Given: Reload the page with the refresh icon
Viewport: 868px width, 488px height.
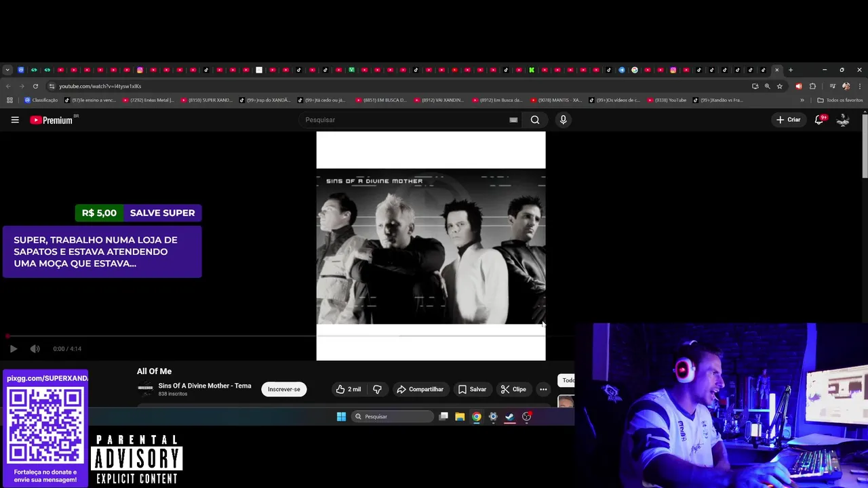Looking at the screenshot, I should 35,86.
